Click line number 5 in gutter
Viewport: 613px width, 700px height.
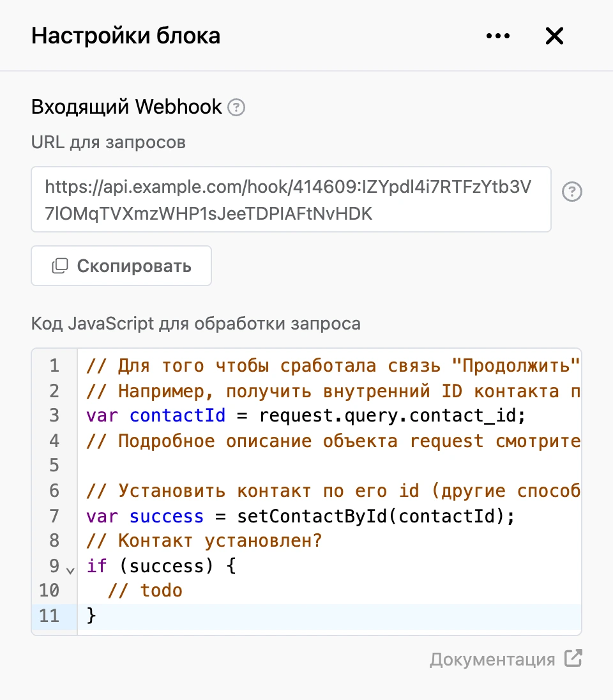pyautogui.click(x=54, y=466)
